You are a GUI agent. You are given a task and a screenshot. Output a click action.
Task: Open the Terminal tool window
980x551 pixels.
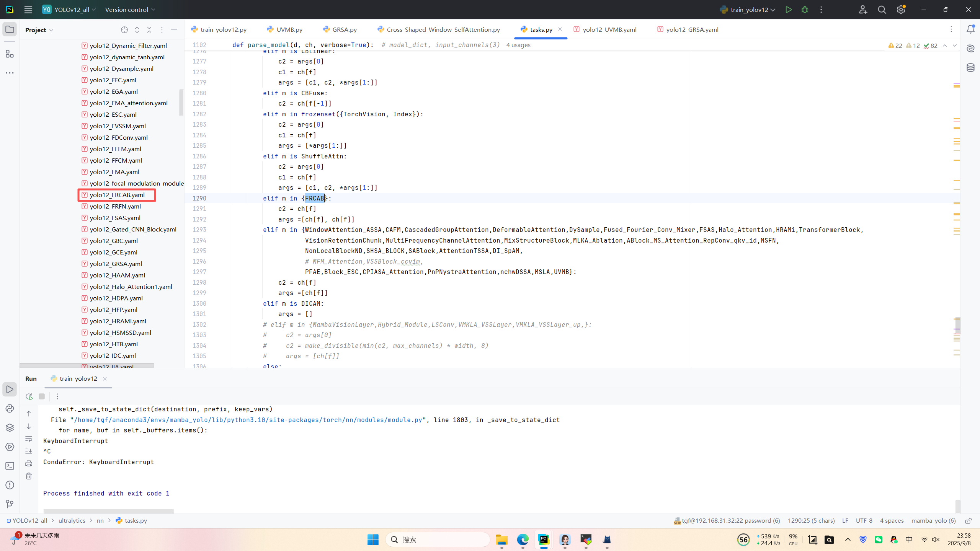click(10, 466)
